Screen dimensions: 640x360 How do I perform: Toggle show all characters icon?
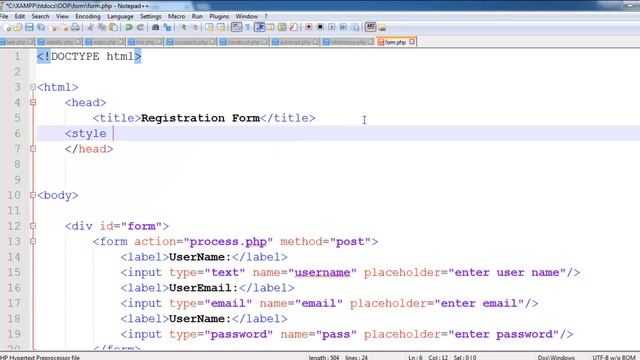click(x=247, y=27)
